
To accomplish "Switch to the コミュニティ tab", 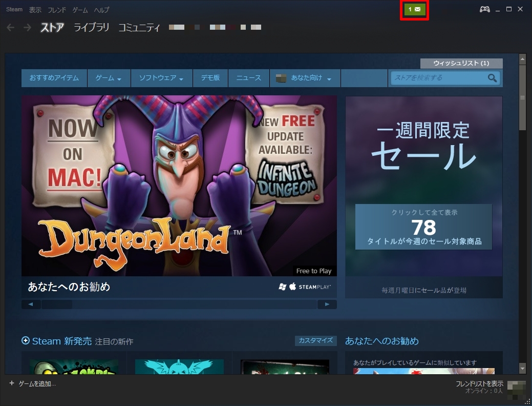I will [x=139, y=28].
